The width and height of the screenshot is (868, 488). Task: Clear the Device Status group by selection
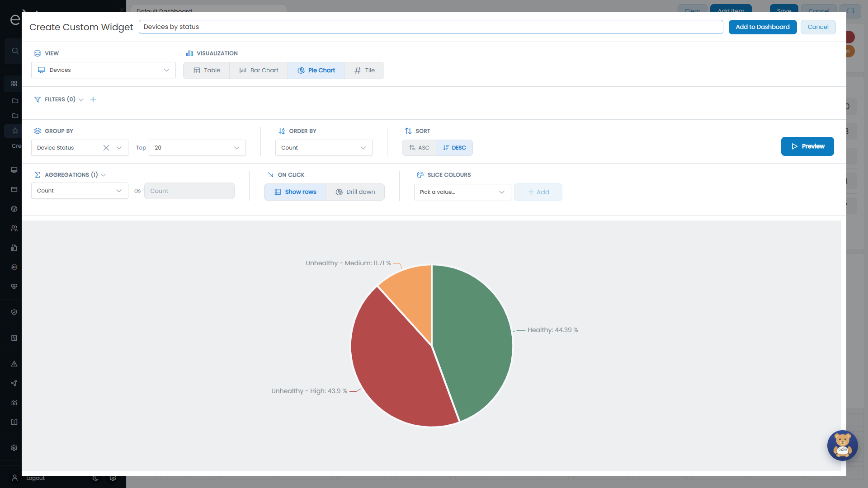(x=106, y=148)
